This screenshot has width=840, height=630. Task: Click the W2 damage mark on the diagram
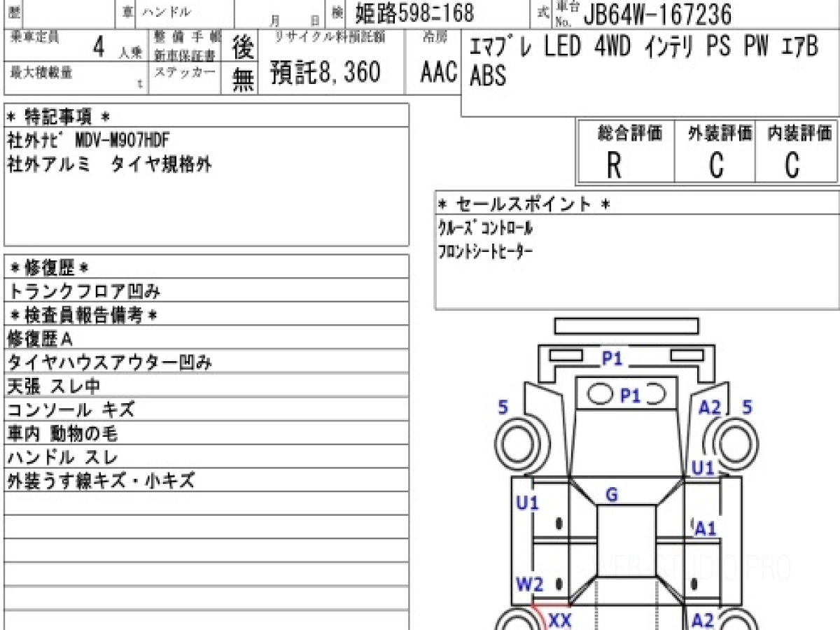click(530, 583)
